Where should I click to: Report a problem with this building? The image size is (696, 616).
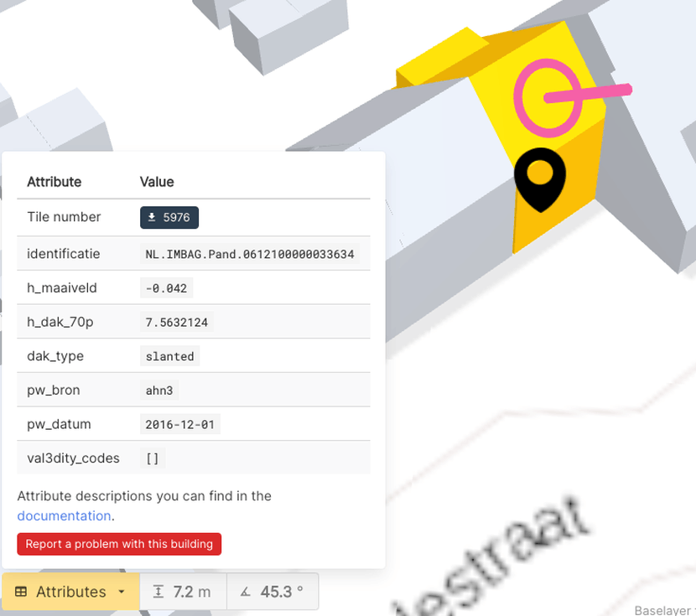(119, 544)
